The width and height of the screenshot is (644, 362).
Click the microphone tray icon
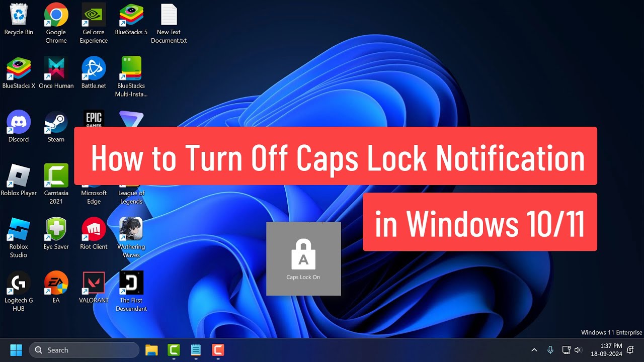pos(550,350)
